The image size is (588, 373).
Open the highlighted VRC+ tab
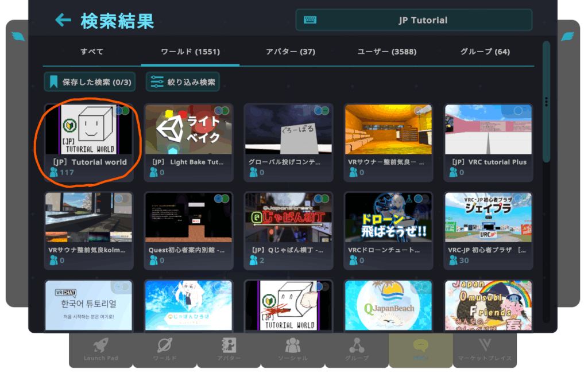pos(421,349)
